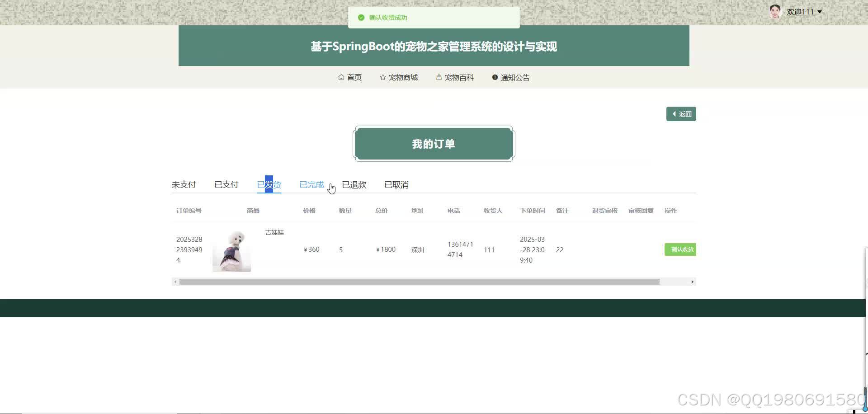Open 宠物商城 from the navigation bar
The height and width of the screenshot is (414, 868).
[403, 77]
